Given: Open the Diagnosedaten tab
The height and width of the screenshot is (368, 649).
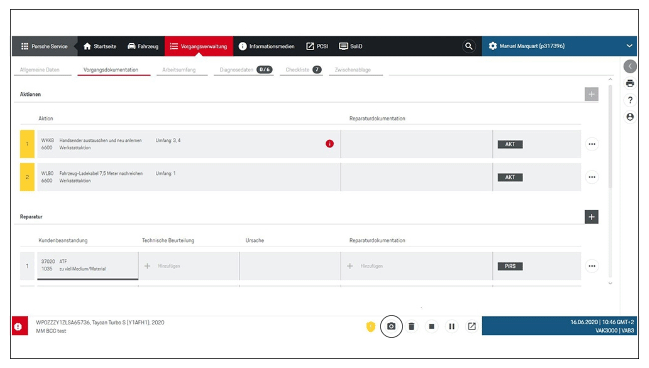Looking at the screenshot, I should pyautogui.click(x=245, y=70).
